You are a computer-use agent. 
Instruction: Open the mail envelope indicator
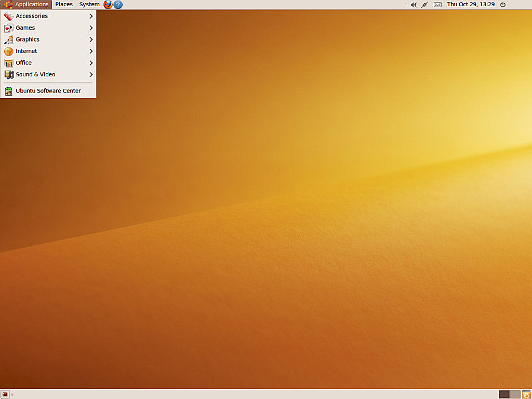coord(437,5)
